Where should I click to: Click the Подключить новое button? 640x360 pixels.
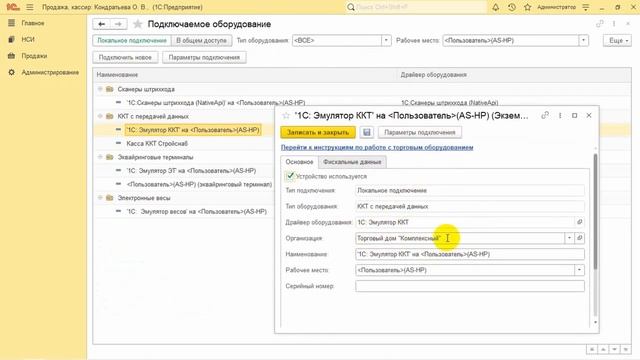[125, 58]
